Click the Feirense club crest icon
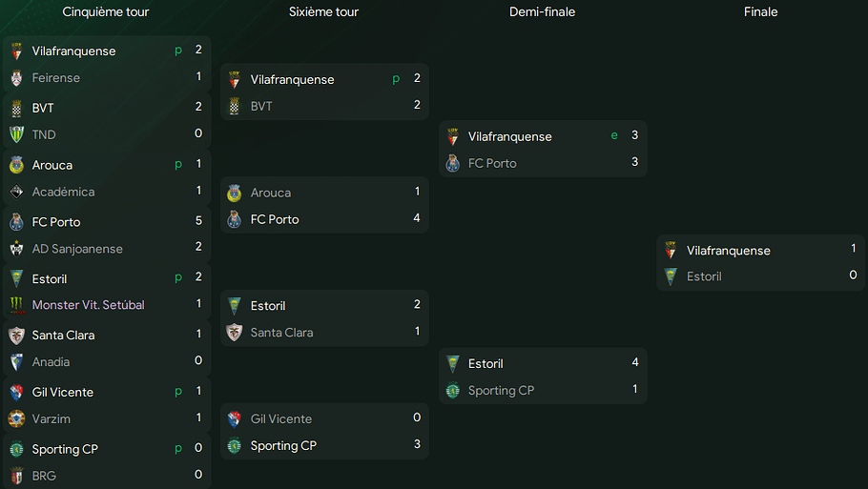Screen dimensions: 868x489 (16, 78)
